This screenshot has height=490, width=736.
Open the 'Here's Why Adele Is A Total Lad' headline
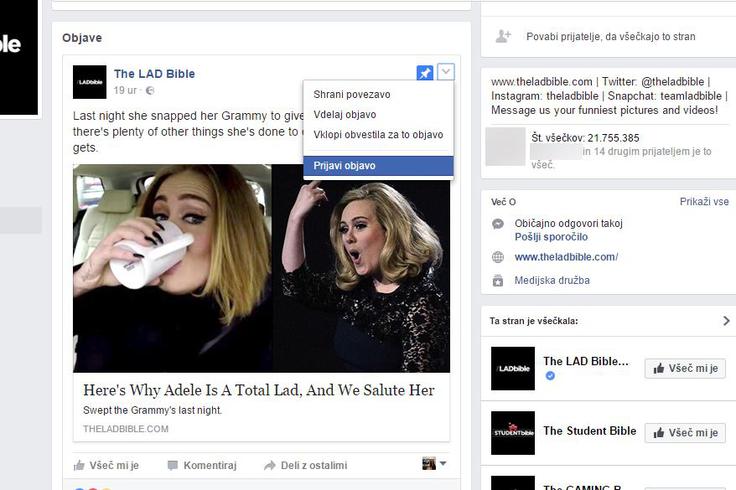[x=259, y=390]
